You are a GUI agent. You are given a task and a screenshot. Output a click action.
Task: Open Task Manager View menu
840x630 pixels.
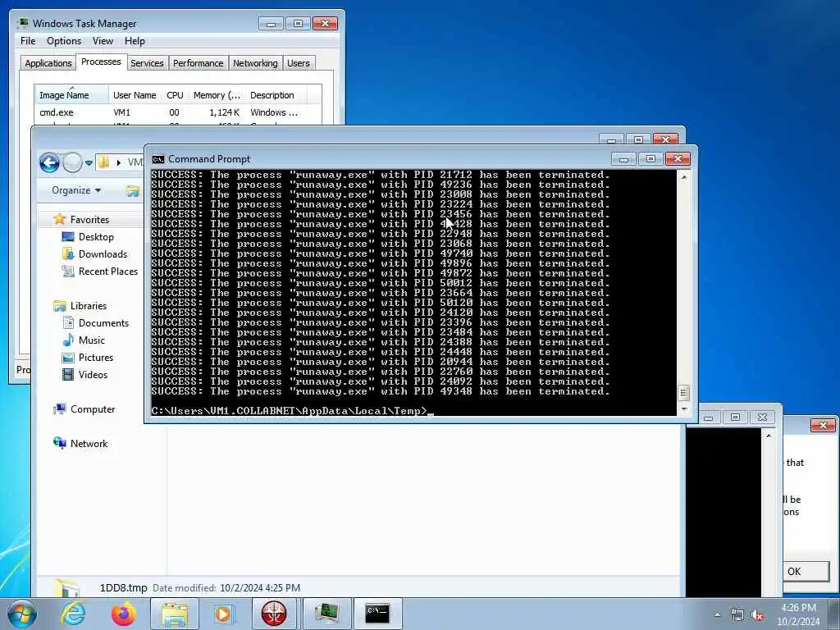[x=103, y=41]
